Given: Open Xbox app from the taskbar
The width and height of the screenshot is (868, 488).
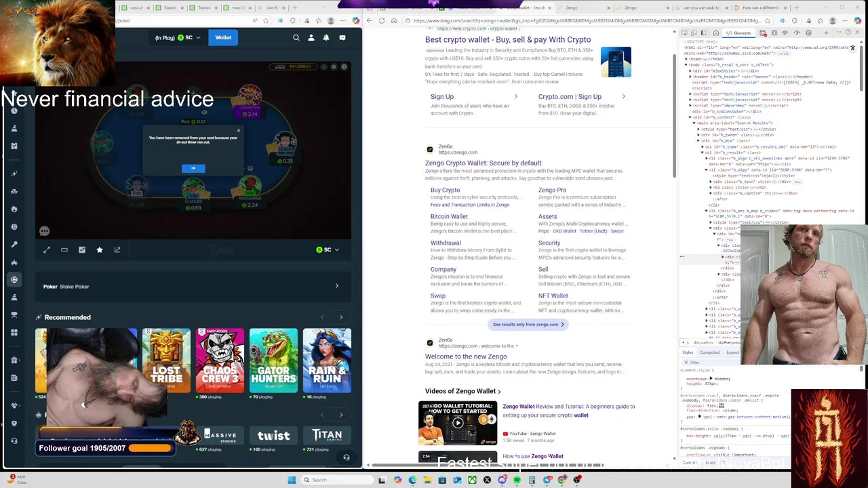Looking at the screenshot, I should point(472,480).
